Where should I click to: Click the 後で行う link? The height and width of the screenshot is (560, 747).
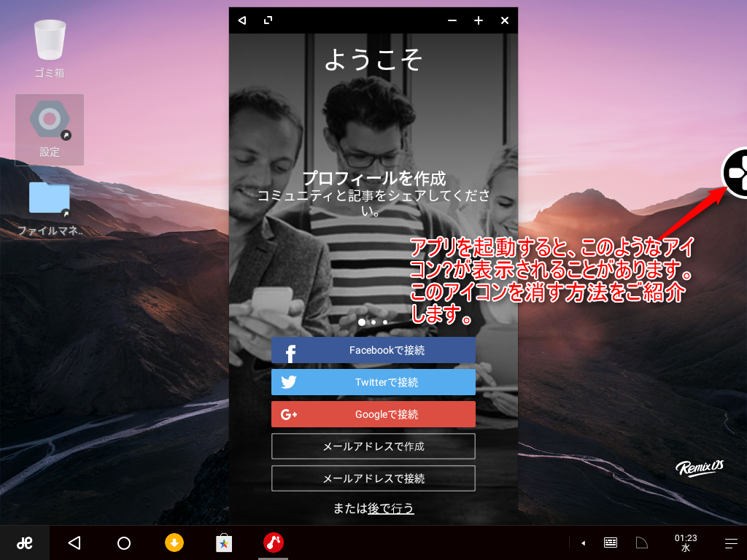tap(391, 508)
